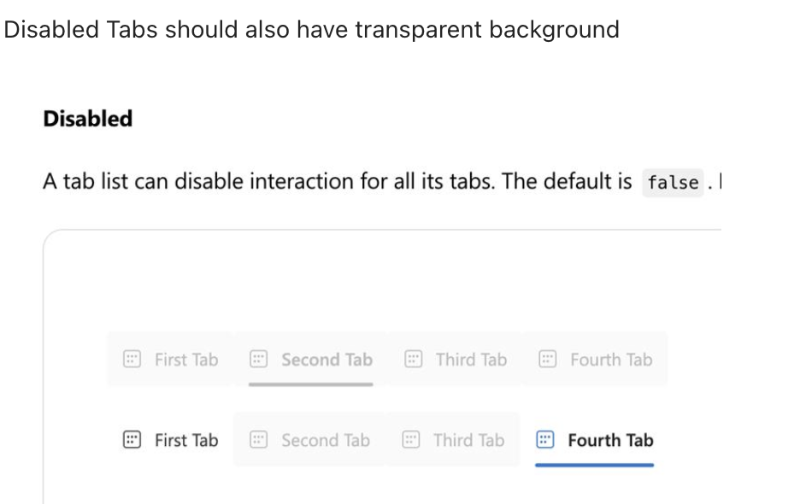Click the grid icon on bottom-row First Tab
The height and width of the screenshot is (504, 812).
coord(132,440)
